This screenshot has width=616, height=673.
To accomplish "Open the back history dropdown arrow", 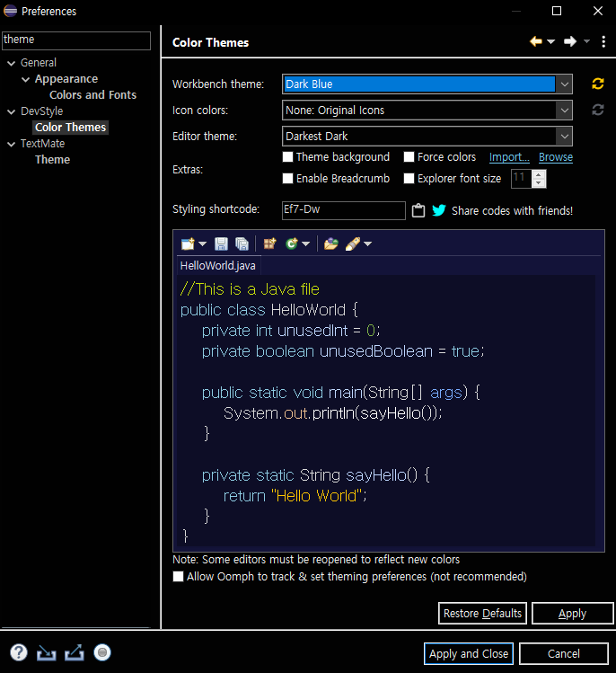I will pyautogui.click(x=550, y=41).
